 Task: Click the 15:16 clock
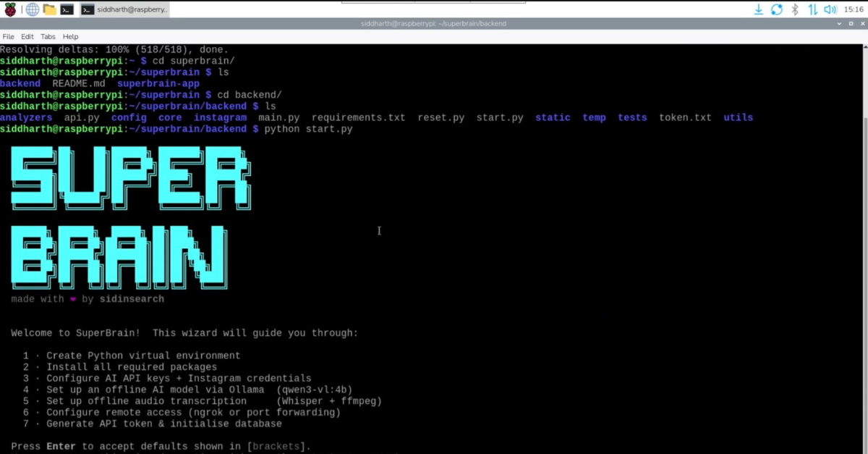(x=852, y=9)
